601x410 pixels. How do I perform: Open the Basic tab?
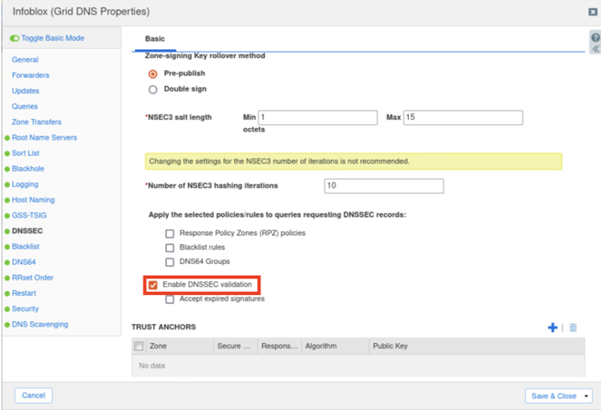tap(155, 39)
